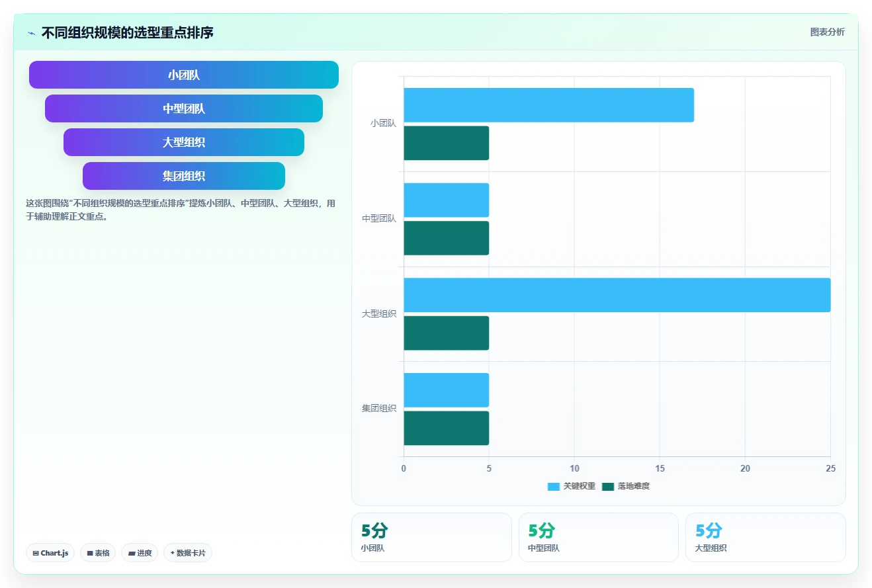Click the 进度 tag chip
This screenshot has width=872, height=588.
tap(140, 553)
